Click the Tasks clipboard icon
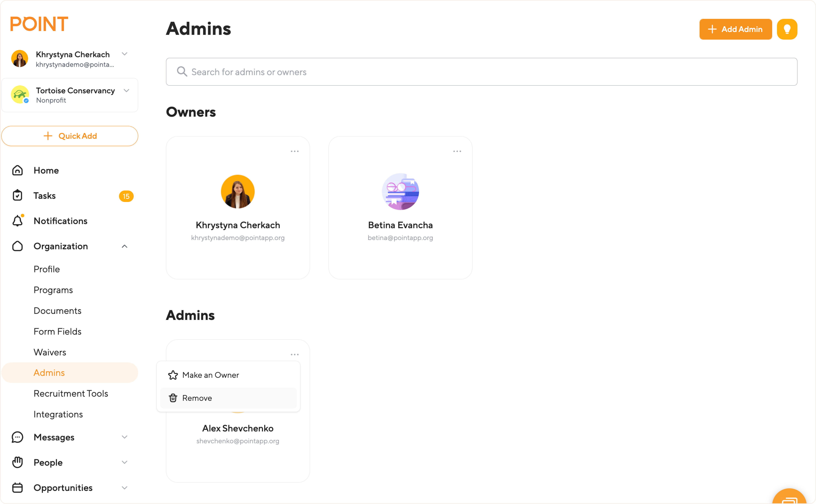This screenshot has width=816, height=504. [x=17, y=196]
